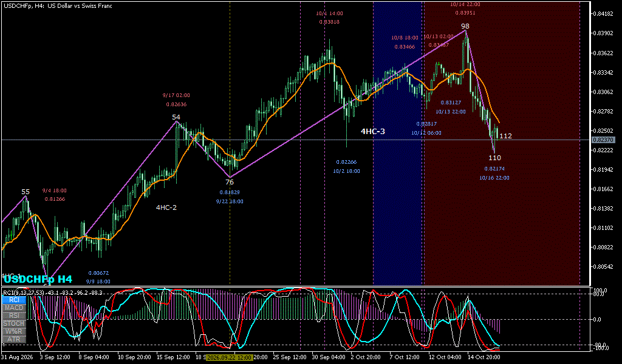Click the price label 0.81266
622x364 pixels.
point(55,199)
